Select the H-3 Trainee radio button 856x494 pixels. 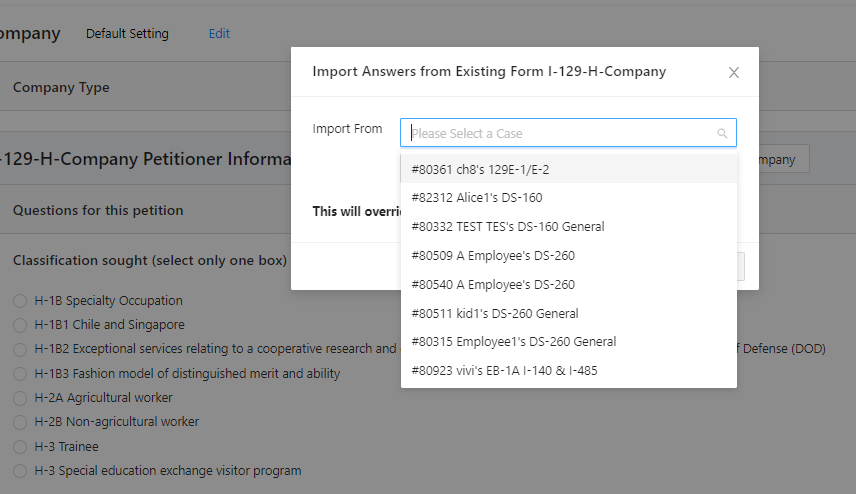(x=20, y=447)
